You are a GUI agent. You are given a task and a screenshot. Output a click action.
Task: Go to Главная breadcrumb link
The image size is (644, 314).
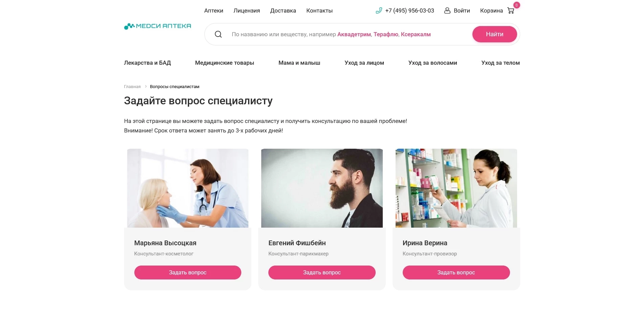[x=132, y=87]
